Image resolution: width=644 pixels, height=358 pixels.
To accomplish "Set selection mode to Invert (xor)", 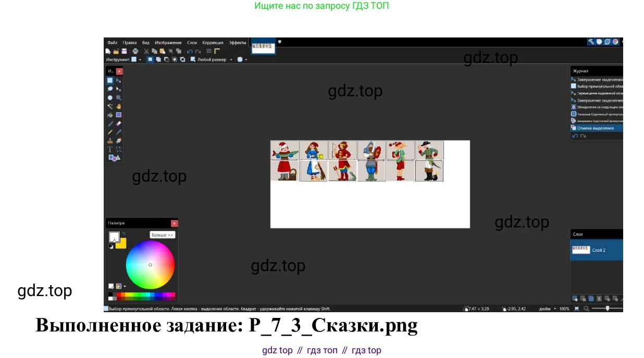I will pos(182,59).
